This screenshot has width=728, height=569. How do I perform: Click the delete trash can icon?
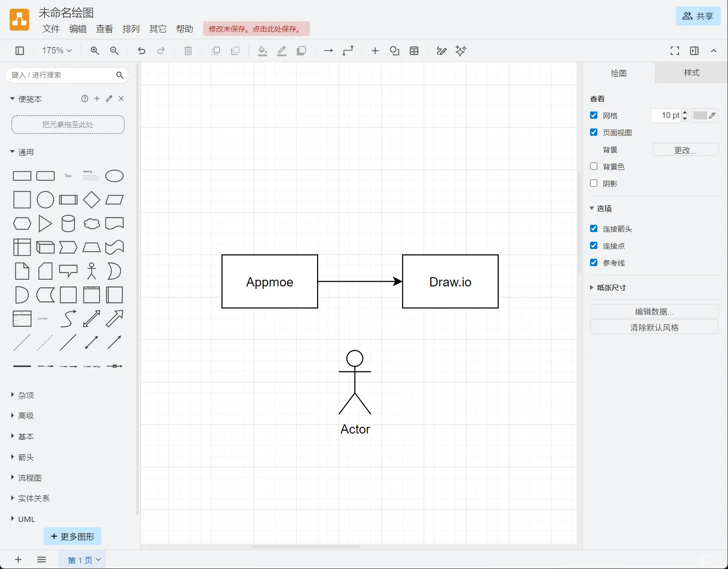(188, 50)
